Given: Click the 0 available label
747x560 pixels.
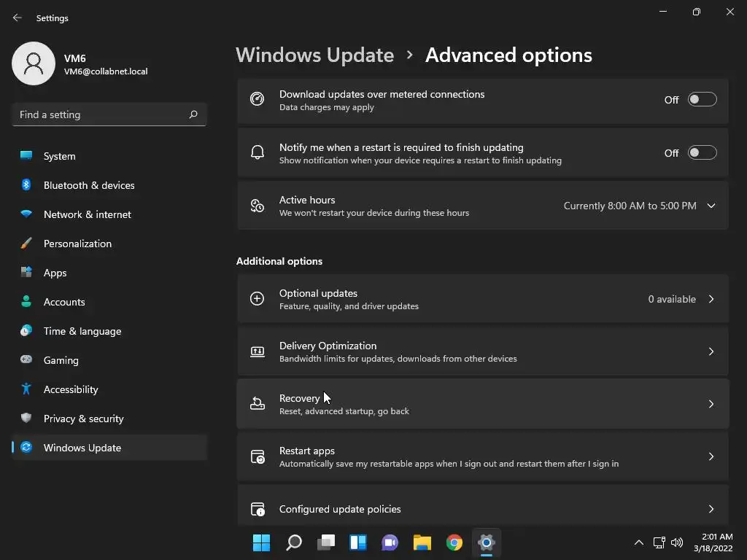Looking at the screenshot, I should point(672,299).
